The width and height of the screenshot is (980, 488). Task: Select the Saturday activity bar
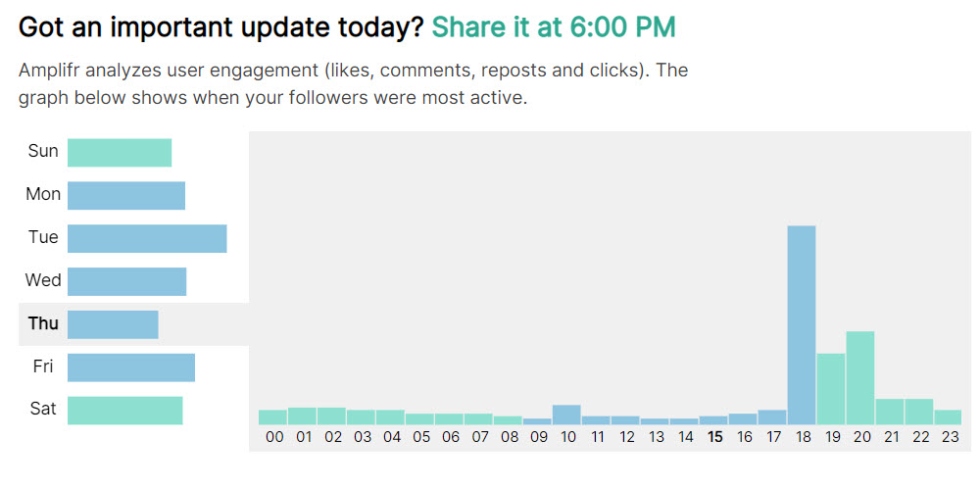[x=124, y=410]
